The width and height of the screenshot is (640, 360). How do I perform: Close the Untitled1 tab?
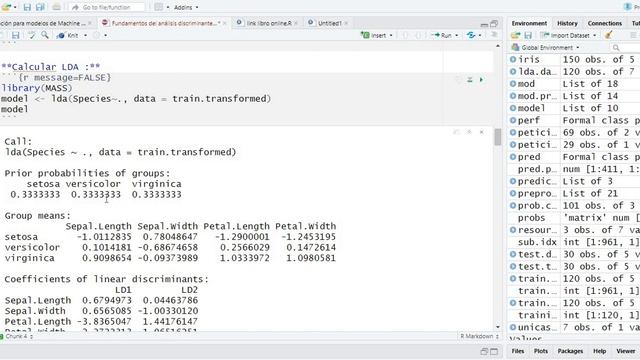[346, 23]
